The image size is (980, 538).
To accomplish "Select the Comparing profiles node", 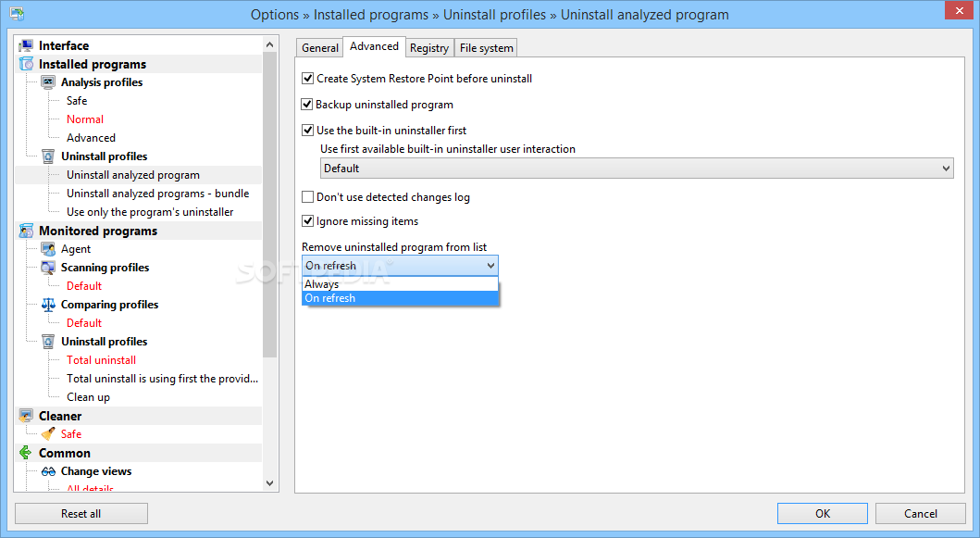I will pos(109,305).
